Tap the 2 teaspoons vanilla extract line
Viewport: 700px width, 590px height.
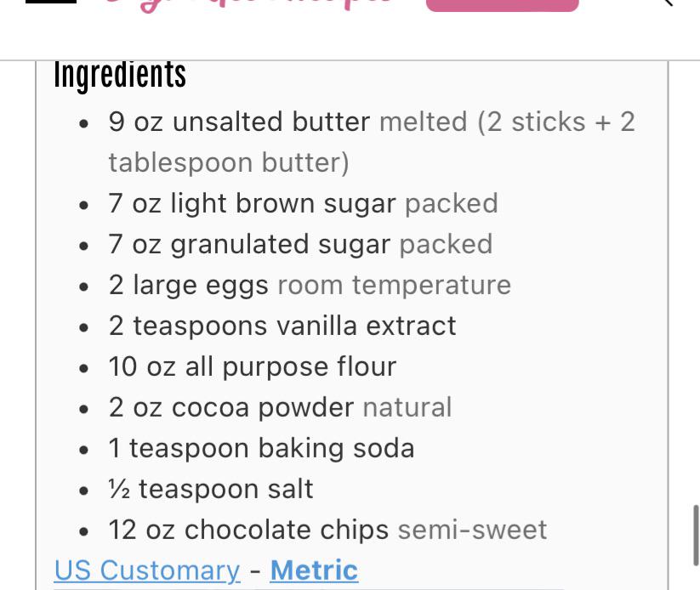tap(282, 326)
